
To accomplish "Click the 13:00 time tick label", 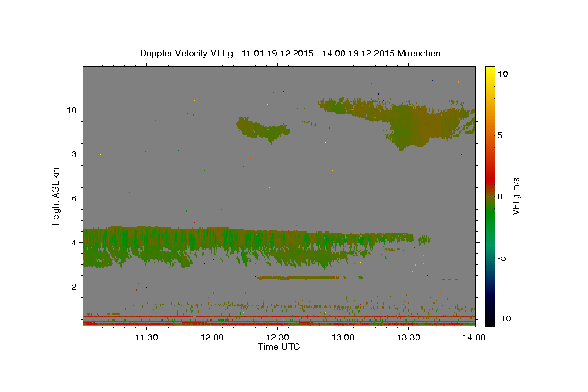I will click(x=343, y=337).
